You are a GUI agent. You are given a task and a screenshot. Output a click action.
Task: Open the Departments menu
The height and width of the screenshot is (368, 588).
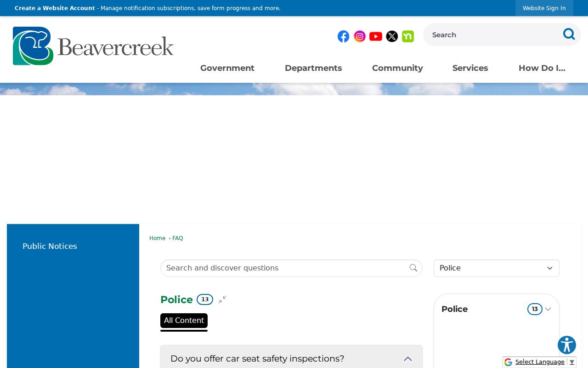313,68
